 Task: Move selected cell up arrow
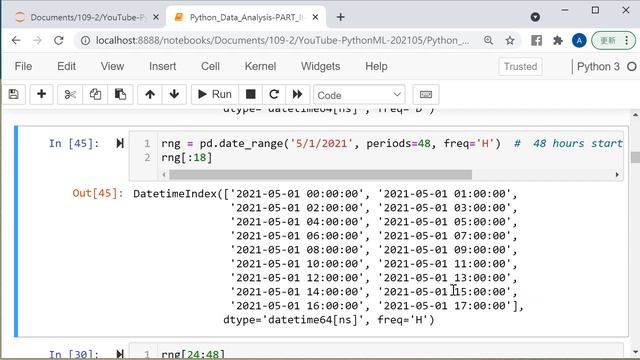pyautogui.click(x=150, y=94)
